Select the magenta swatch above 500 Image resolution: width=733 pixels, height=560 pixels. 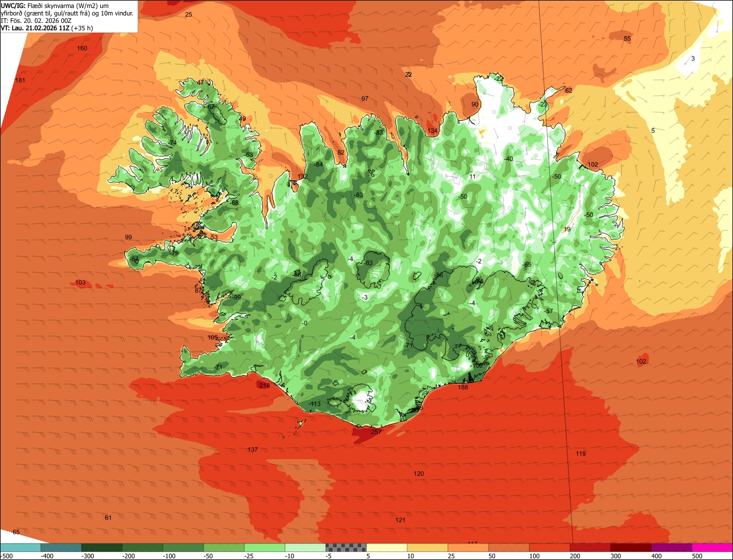point(712,547)
